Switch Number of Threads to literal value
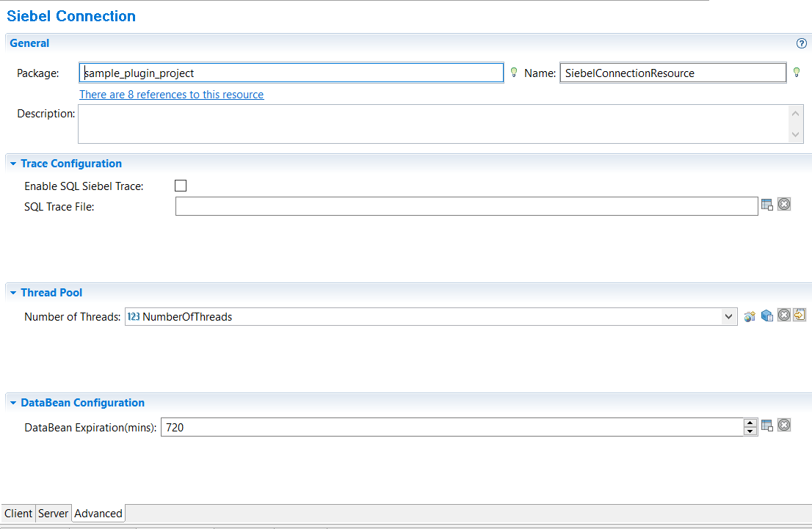 click(x=800, y=315)
